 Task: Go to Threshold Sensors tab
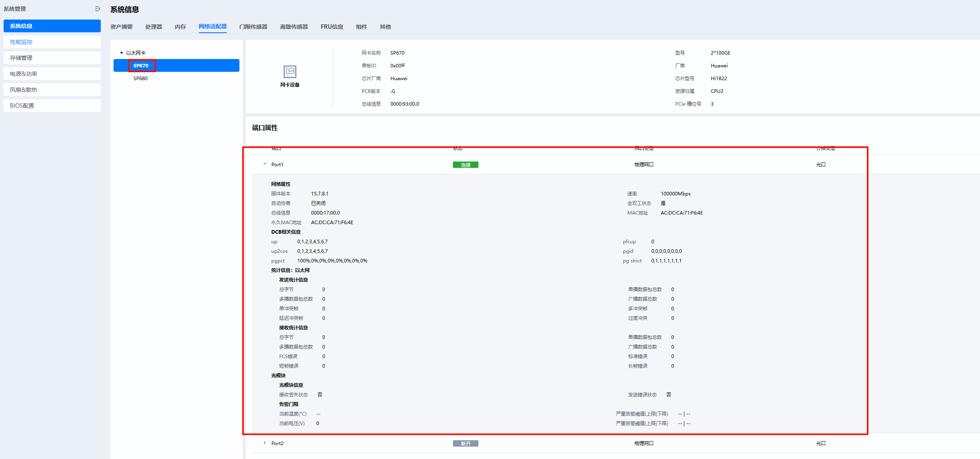pyautogui.click(x=253, y=27)
